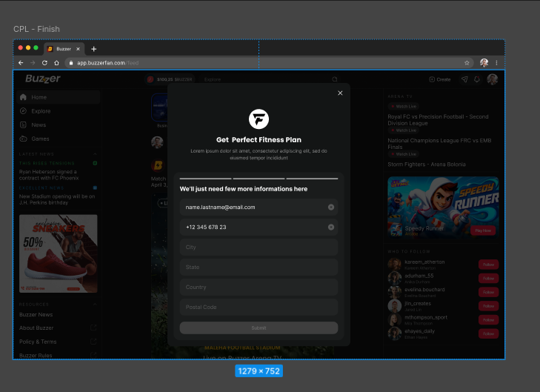The width and height of the screenshot is (540, 392).
Task: Clear the email field with its X icon
Action: coord(331,207)
